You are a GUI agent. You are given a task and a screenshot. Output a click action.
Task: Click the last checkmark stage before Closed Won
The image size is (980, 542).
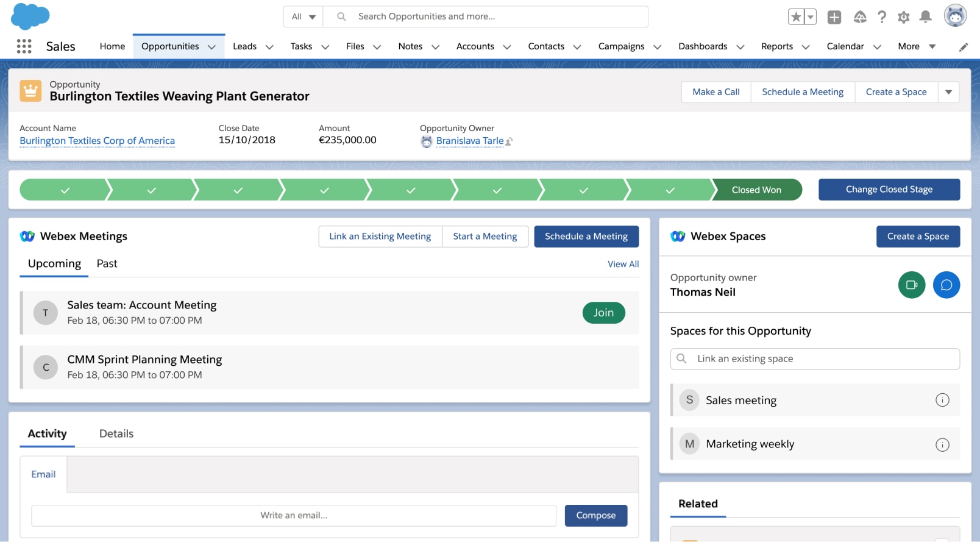[670, 190]
